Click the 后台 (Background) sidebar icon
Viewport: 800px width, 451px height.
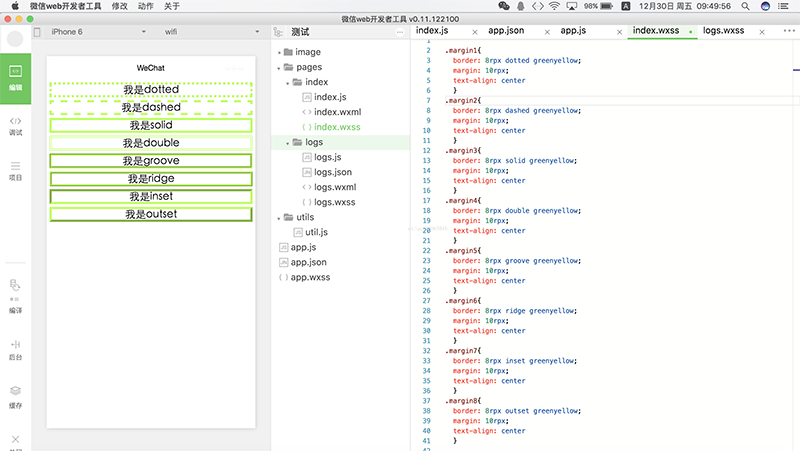[x=15, y=349]
